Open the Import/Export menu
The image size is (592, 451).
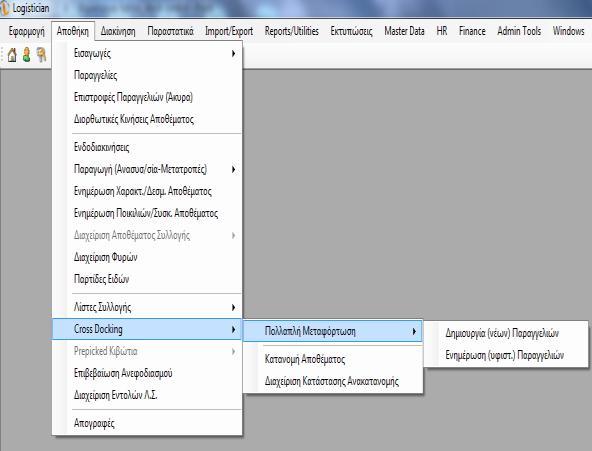229,31
